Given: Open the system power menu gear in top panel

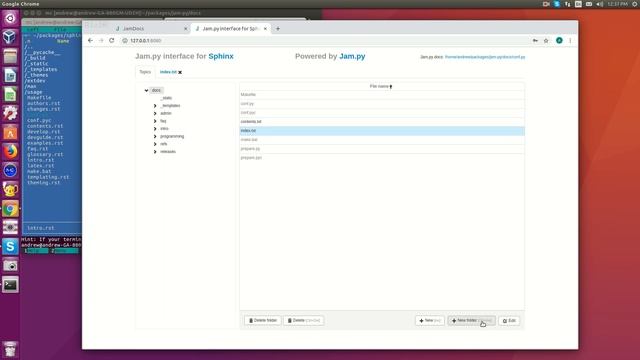Looking at the screenshot, I should click(635, 4).
